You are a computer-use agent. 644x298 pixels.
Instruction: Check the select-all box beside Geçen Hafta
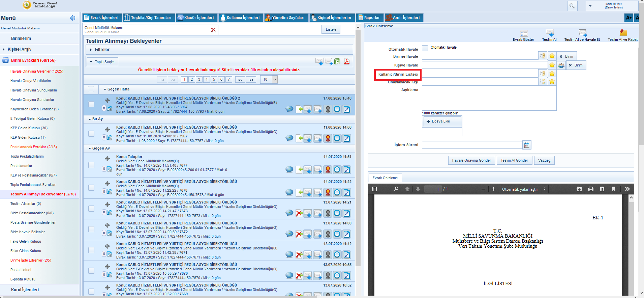[x=91, y=89]
